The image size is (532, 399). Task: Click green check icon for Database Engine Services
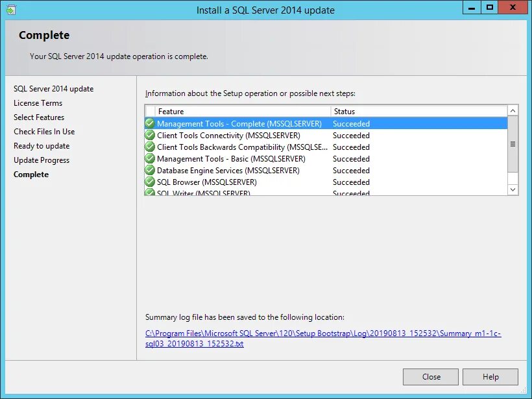[x=150, y=171]
